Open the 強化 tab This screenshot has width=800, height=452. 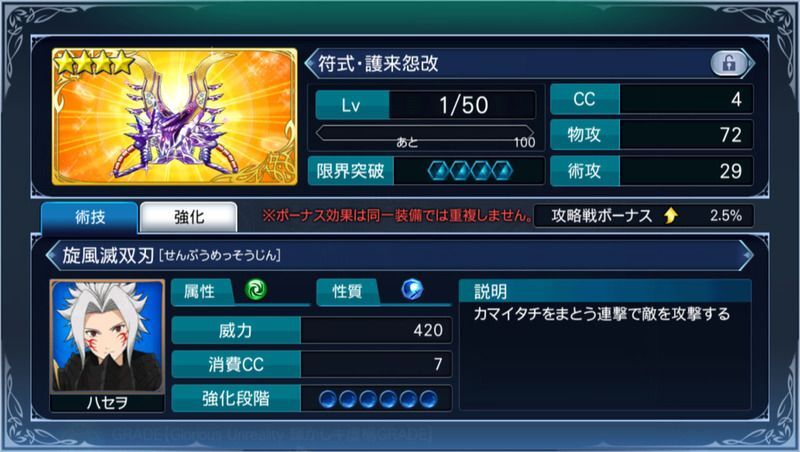[x=189, y=218]
